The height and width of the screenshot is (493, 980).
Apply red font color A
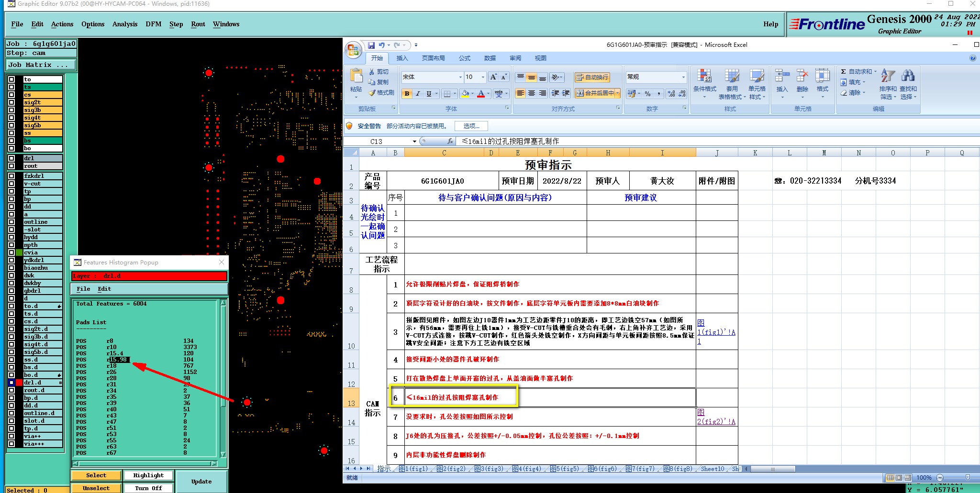[x=481, y=94]
